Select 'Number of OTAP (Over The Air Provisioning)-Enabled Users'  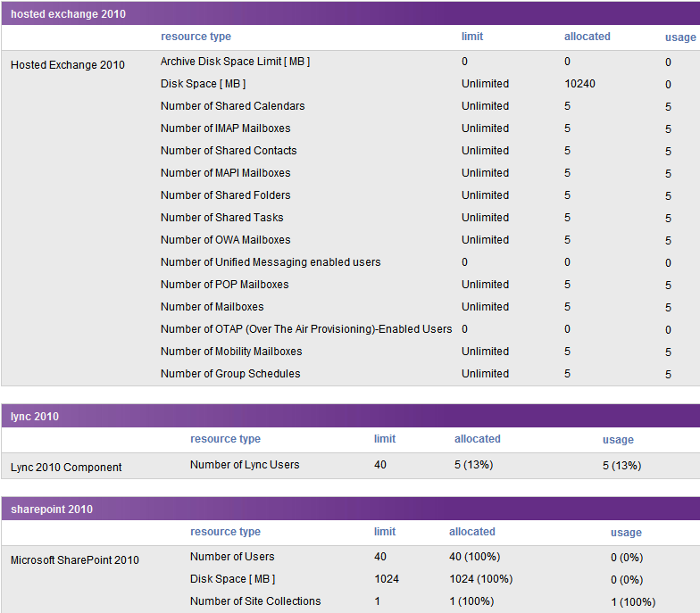pyautogui.click(x=306, y=329)
